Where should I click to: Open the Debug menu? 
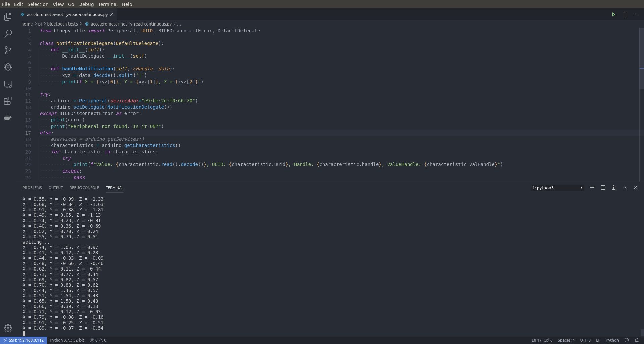86,4
